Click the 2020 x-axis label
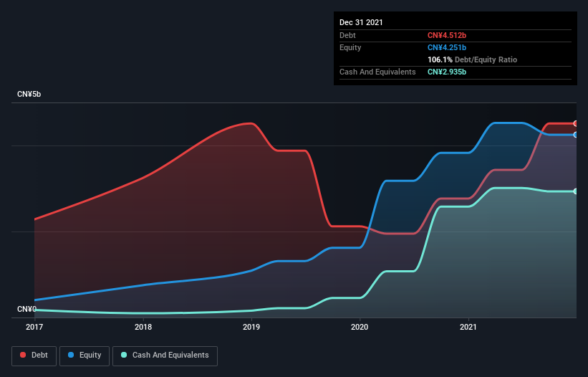The height and width of the screenshot is (377, 588). [360, 327]
